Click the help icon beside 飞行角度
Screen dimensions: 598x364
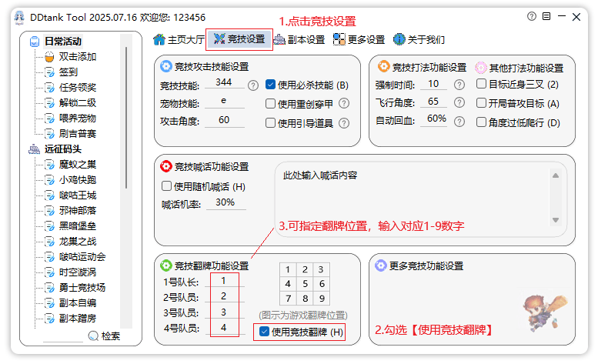(x=459, y=102)
